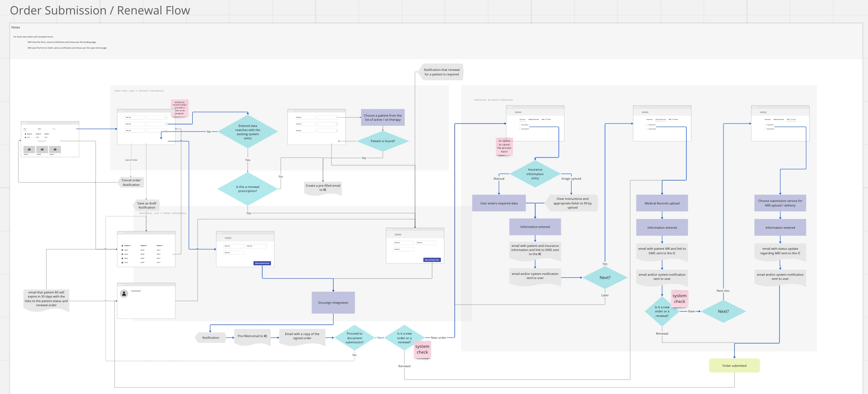The width and height of the screenshot is (868, 394).
Task: Select 'Order Form, part 1 (Patient Information)' frame label
Action: 139,91
